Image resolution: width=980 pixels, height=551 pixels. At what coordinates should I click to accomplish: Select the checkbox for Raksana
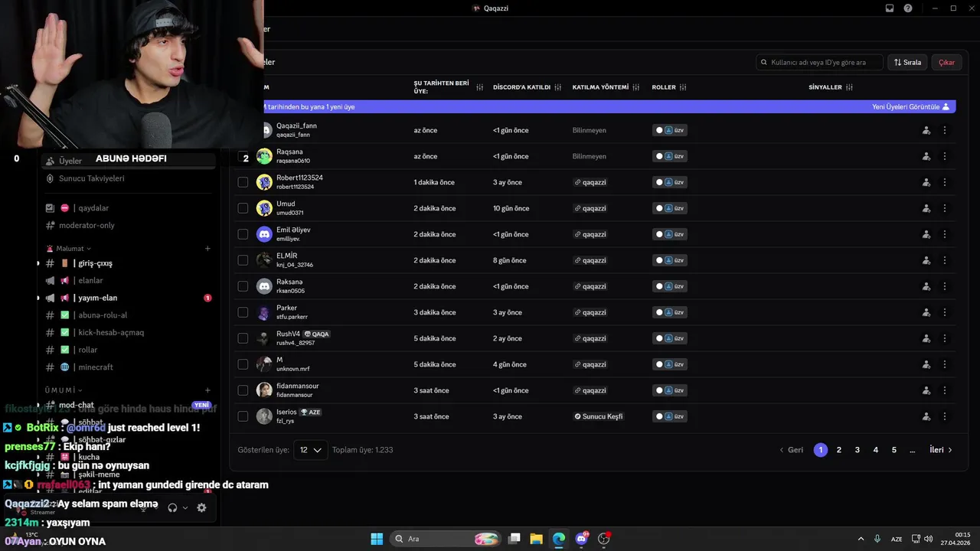243,286
